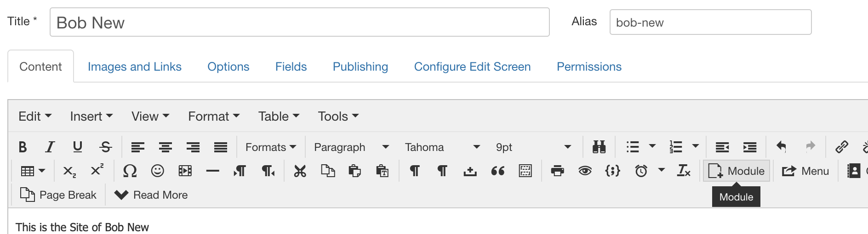868x234 pixels.
Task: Expand numbered list style arrow
Action: tap(696, 146)
